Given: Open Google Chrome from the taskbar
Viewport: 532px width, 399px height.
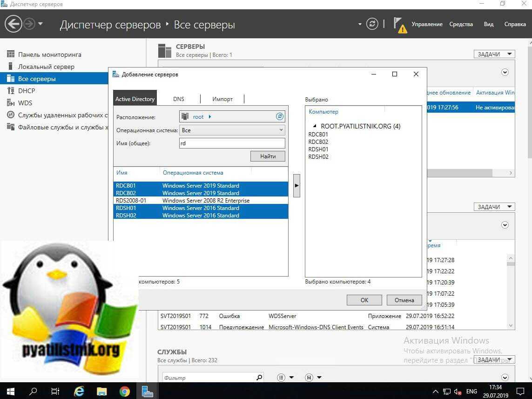Looking at the screenshot, I should 124,391.
